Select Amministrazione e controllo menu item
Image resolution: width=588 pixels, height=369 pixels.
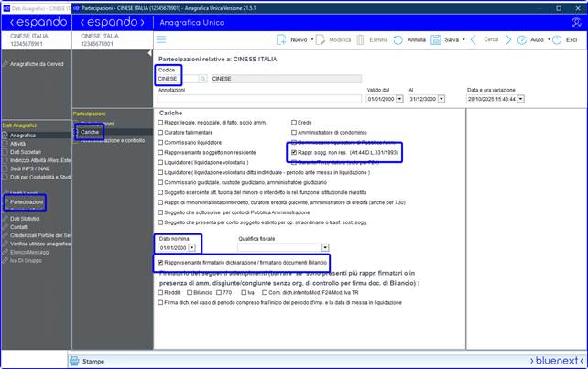[113, 140]
